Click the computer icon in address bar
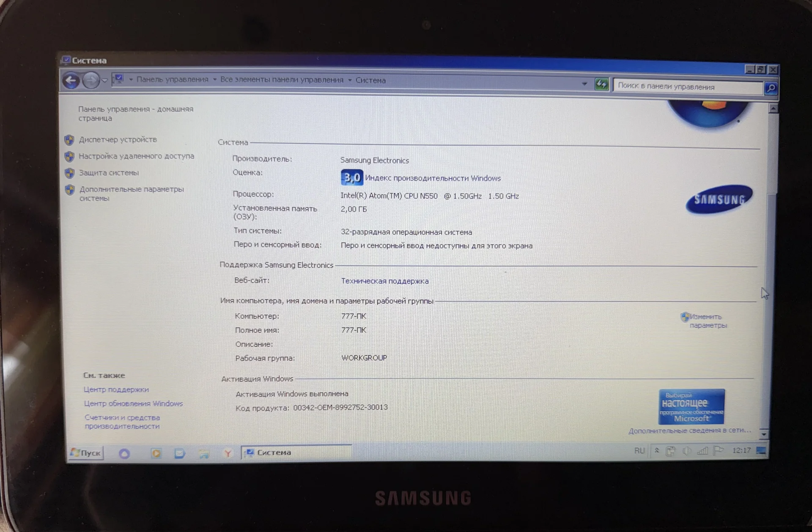This screenshot has width=812, height=532. pos(119,79)
